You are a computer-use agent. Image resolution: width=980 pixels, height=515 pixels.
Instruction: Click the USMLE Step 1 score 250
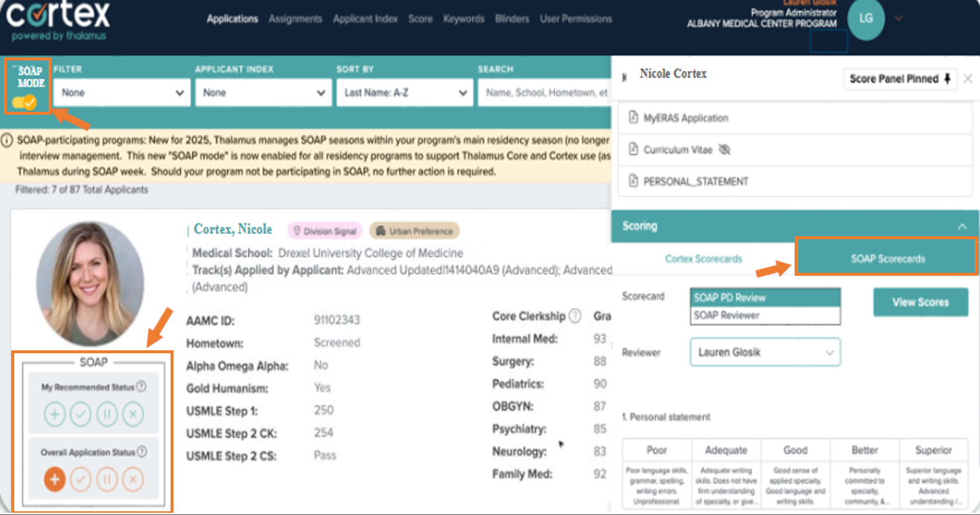point(324,410)
